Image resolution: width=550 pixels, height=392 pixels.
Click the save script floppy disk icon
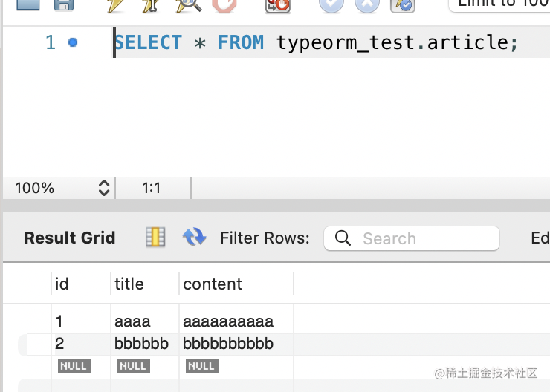[x=65, y=4]
